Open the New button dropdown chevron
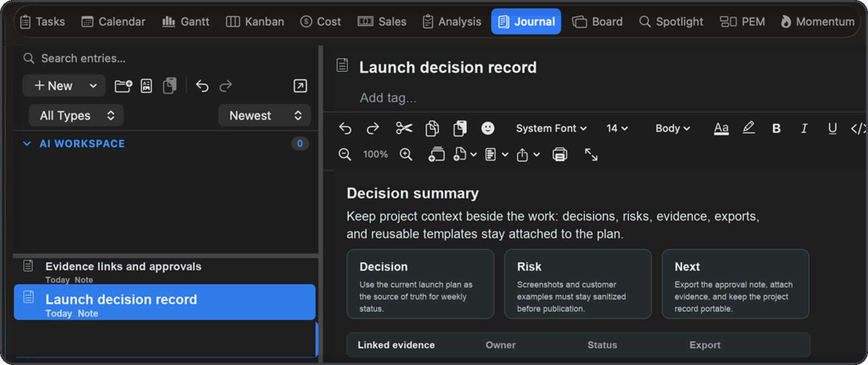Screen dimensions: 868x365 (93, 86)
